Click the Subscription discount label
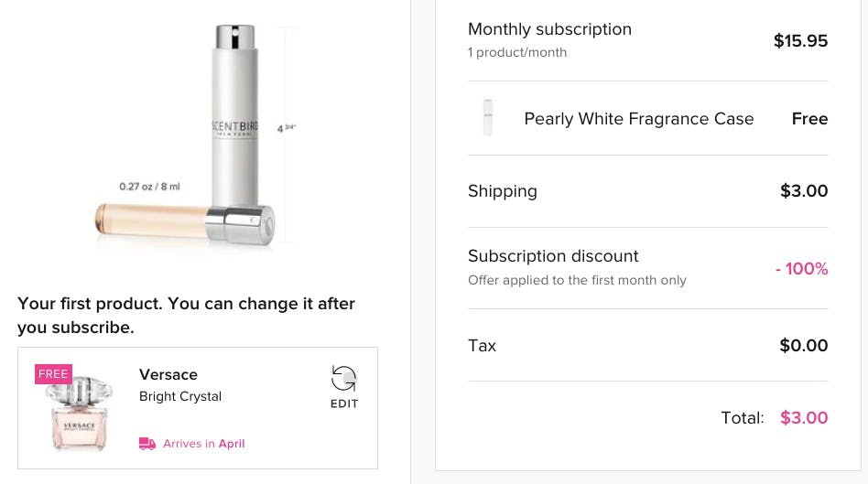Image resolution: width=868 pixels, height=484 pixels. 553,256
